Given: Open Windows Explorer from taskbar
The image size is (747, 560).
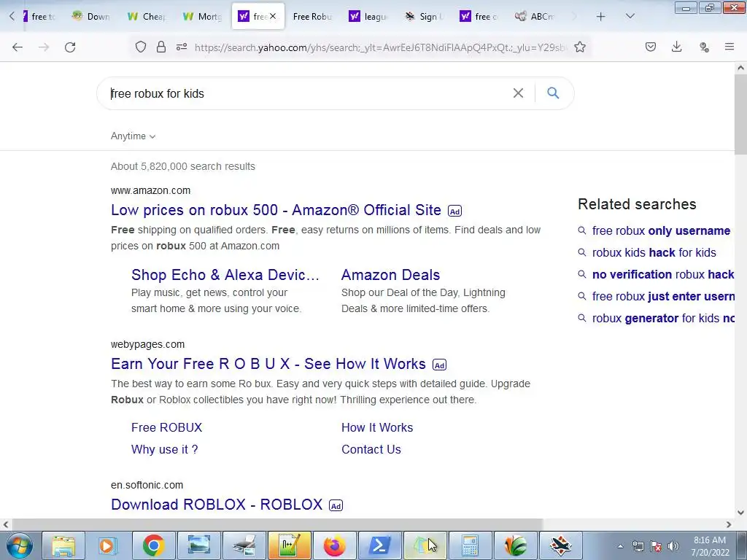Looking at the screenshot, I should coord(63,545).
